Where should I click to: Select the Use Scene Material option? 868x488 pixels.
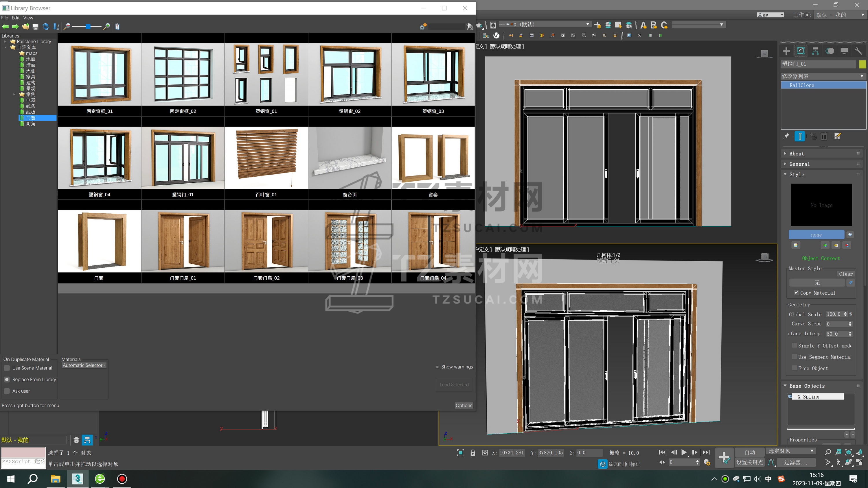(7, 368)
